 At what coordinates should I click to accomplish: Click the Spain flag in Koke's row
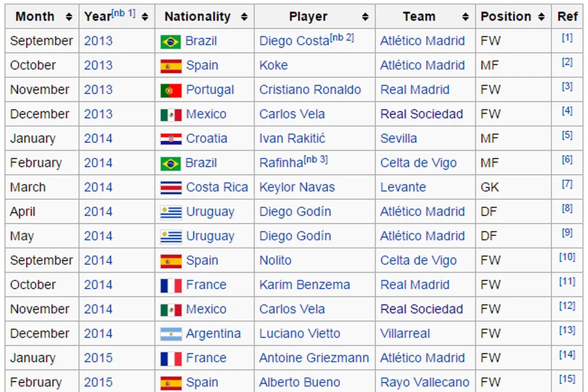click(x=171, y=66)
